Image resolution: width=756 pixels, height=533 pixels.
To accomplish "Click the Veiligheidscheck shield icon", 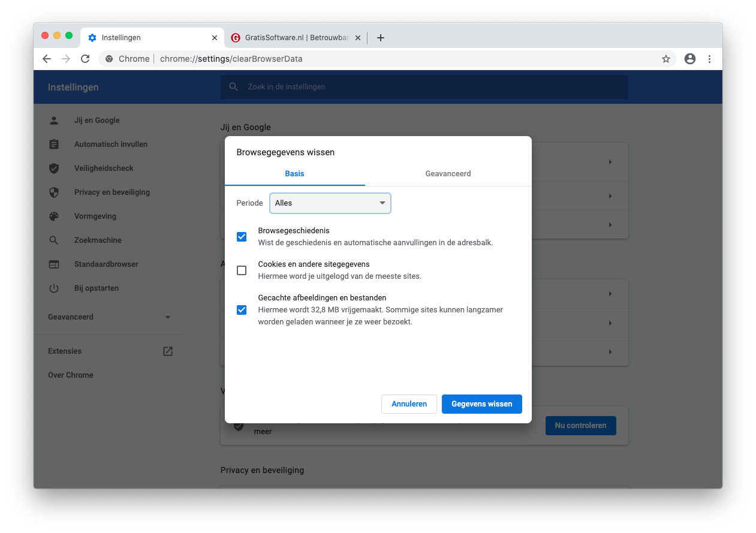I will pyautogui.click(x=54, y=168).
